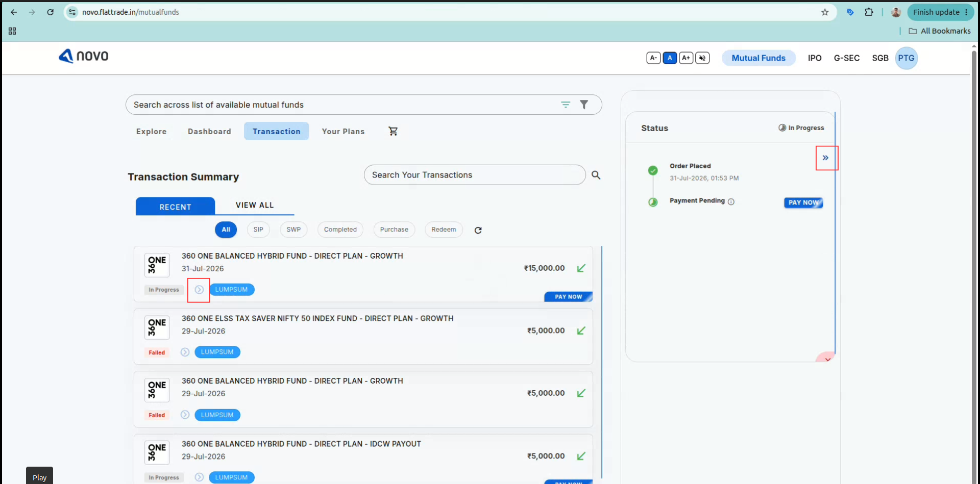The image size is (980, 484).
Task: Click the browser address bar URL
Action: pos(131,12)
